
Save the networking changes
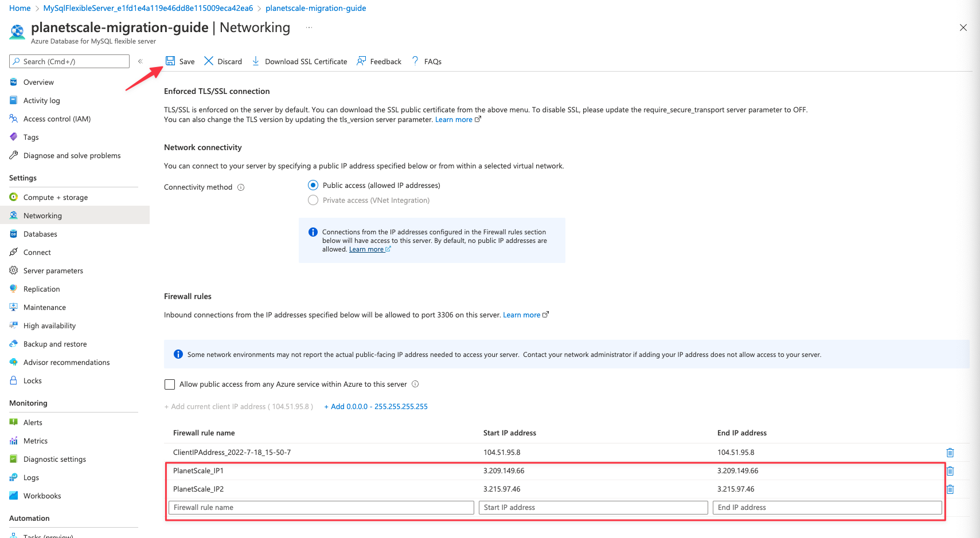pos(180,61)
